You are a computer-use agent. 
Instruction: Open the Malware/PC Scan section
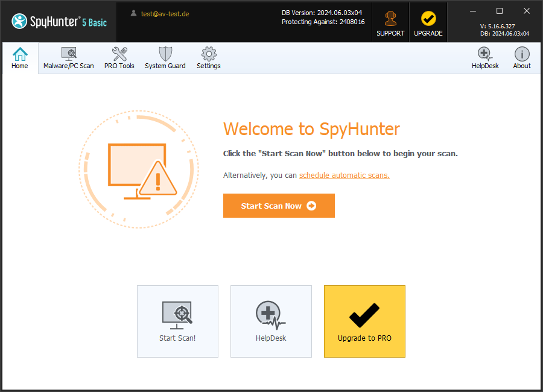tap(68, 58)
